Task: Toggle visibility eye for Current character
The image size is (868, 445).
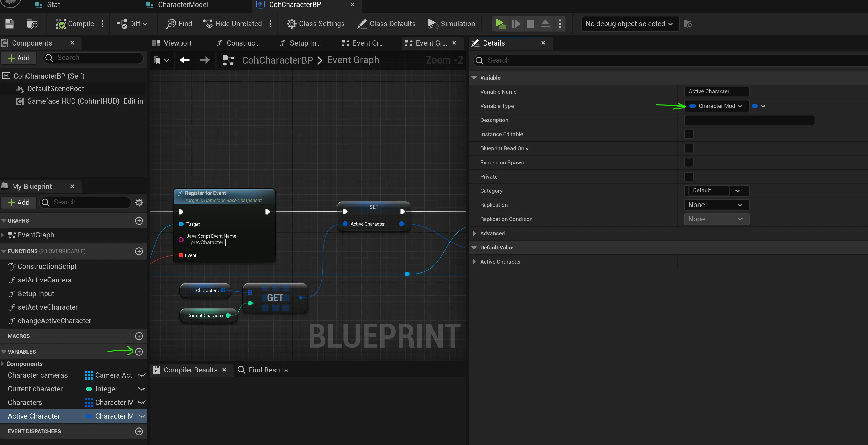Action: (141, 389)
